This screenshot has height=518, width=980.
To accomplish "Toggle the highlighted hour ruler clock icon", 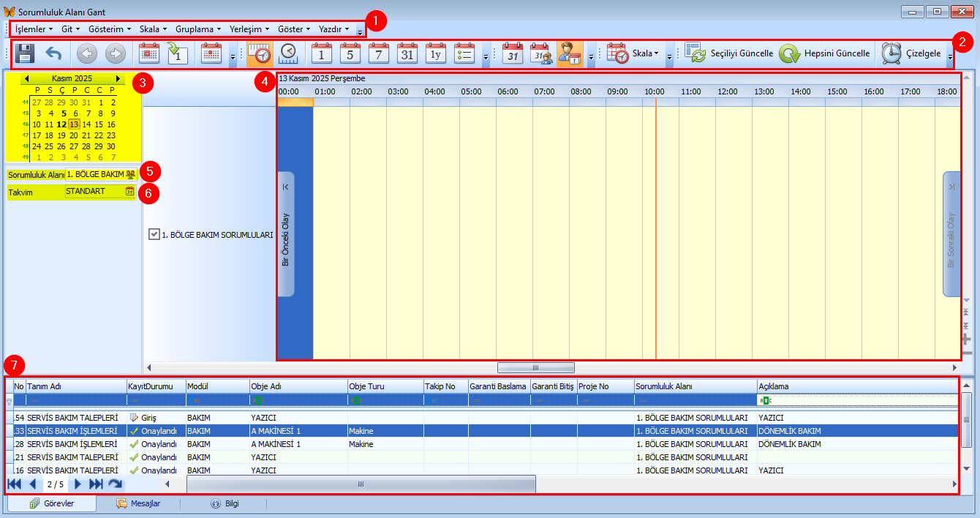I will coord(260,53).
